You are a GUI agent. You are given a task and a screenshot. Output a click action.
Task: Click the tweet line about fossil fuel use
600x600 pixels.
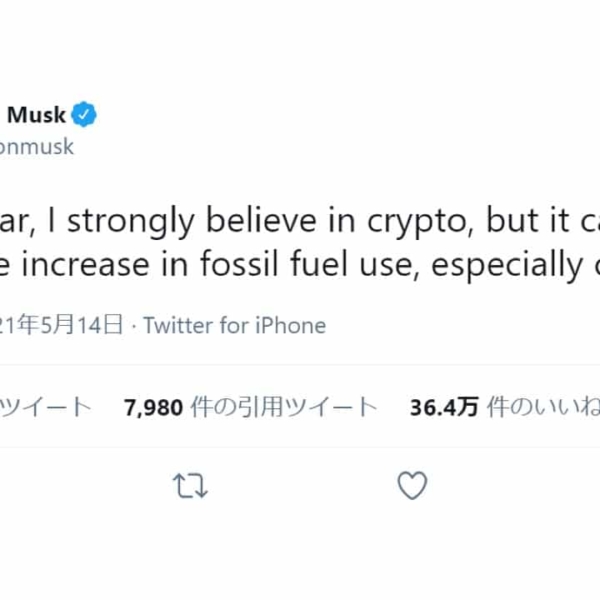[300, 265]
